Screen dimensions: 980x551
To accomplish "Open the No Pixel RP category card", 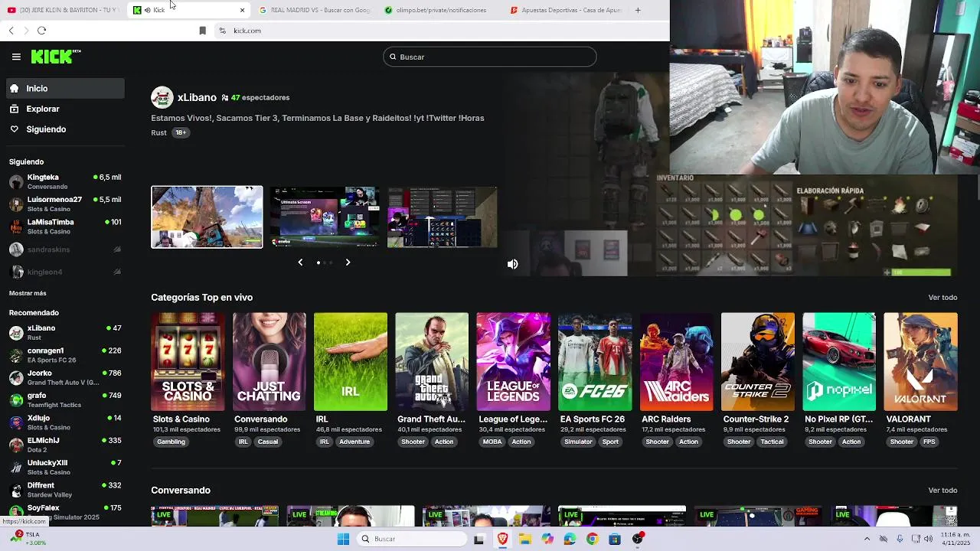I will [839, 361].
